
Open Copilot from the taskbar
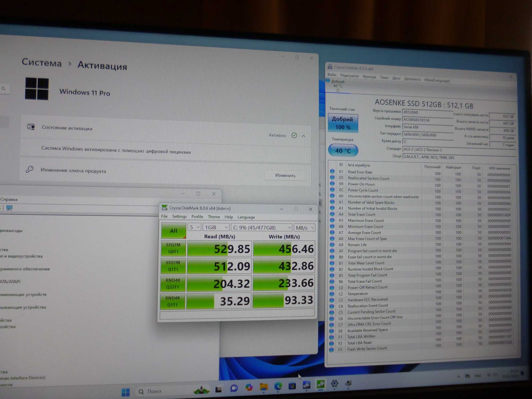[249, 387]
